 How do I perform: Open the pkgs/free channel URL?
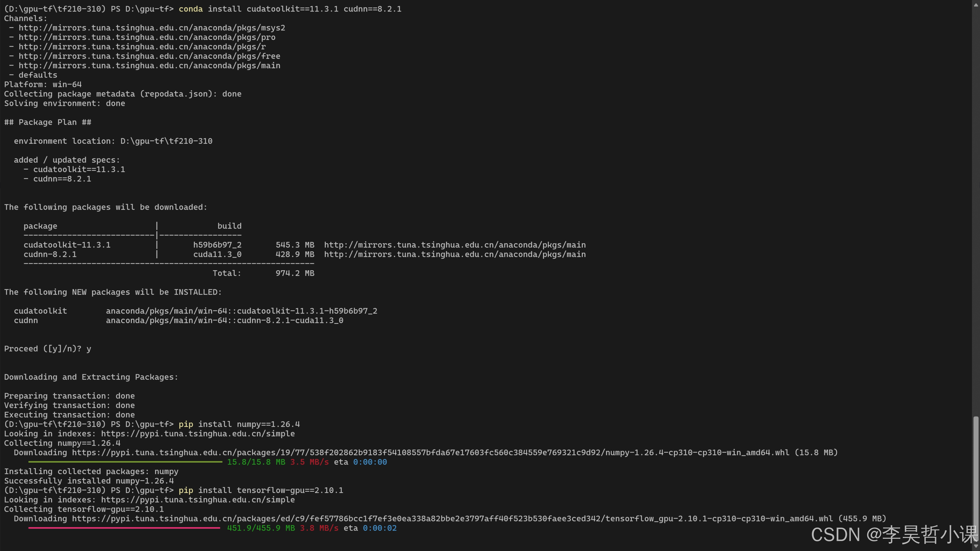(149, 56)
